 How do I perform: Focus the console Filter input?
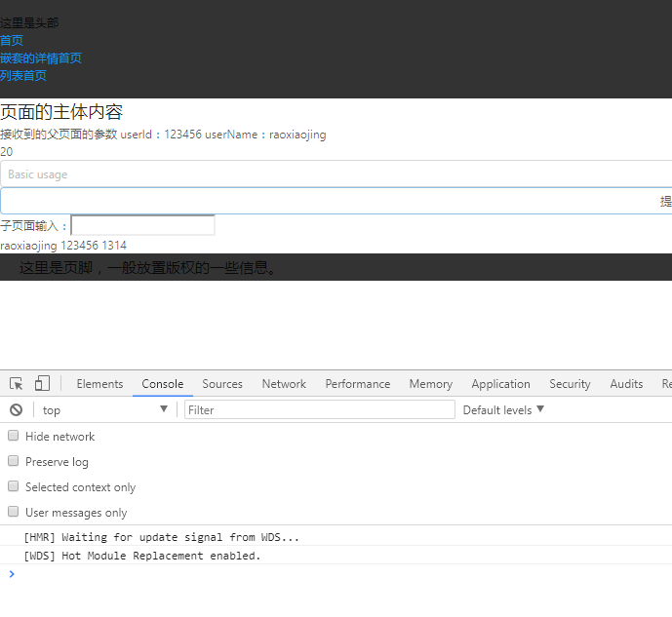click(x=320, y=409)
